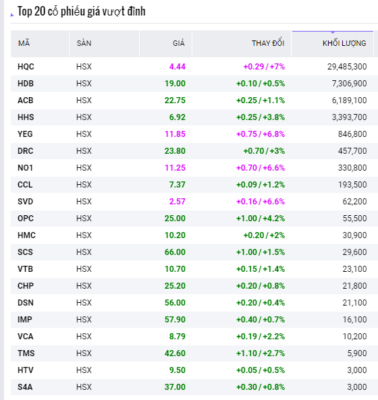Open stock code OPC

(x=26, y=218)
